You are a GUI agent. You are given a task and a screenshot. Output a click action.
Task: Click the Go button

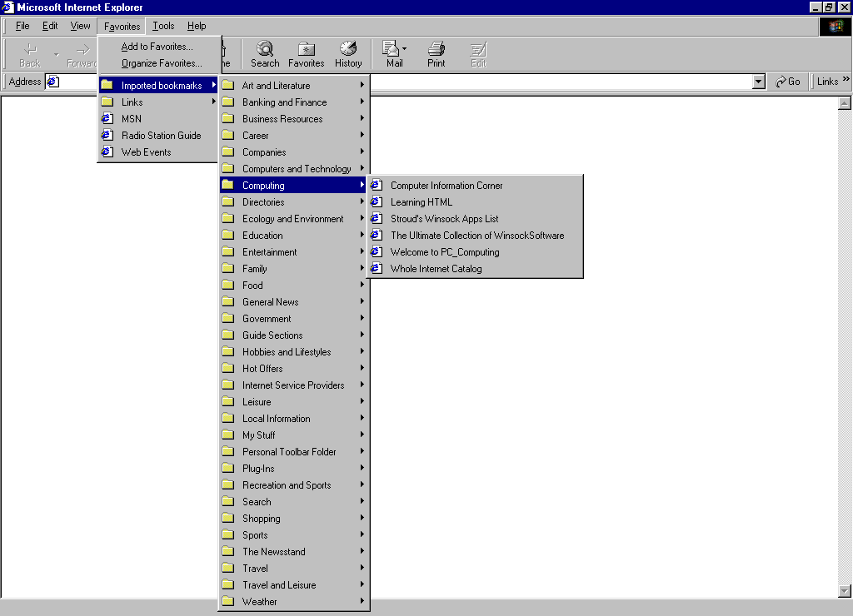point(788,82)
